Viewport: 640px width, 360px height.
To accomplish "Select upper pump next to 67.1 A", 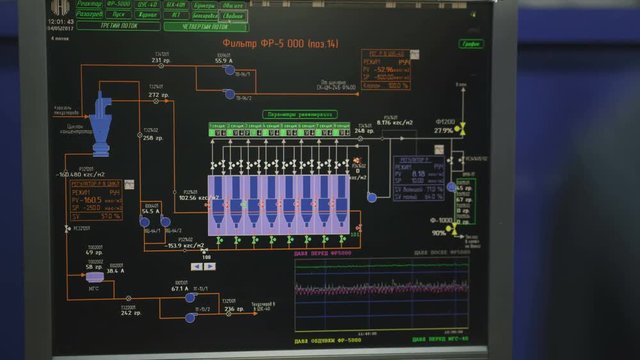I will (190, 298).
